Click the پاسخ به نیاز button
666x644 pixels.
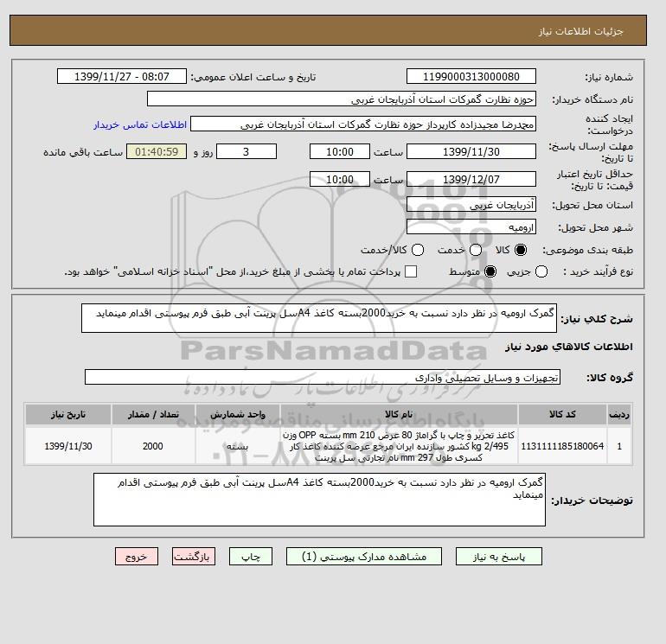tap(499, 557)
